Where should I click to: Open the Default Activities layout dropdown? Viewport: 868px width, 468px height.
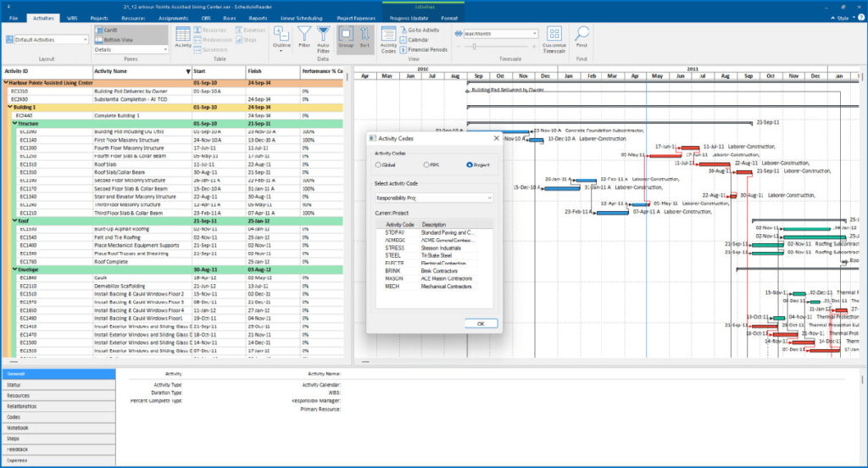click(47, 40)
